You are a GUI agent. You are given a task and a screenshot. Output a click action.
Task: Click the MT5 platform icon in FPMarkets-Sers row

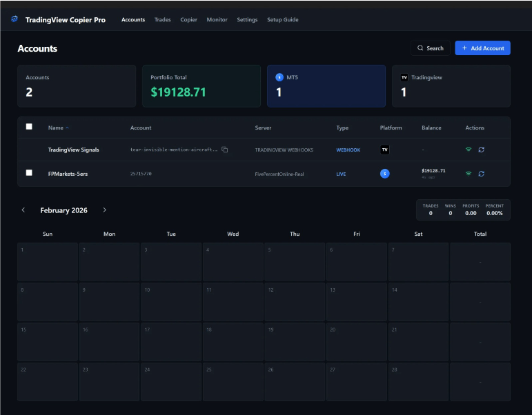[385, 174]
